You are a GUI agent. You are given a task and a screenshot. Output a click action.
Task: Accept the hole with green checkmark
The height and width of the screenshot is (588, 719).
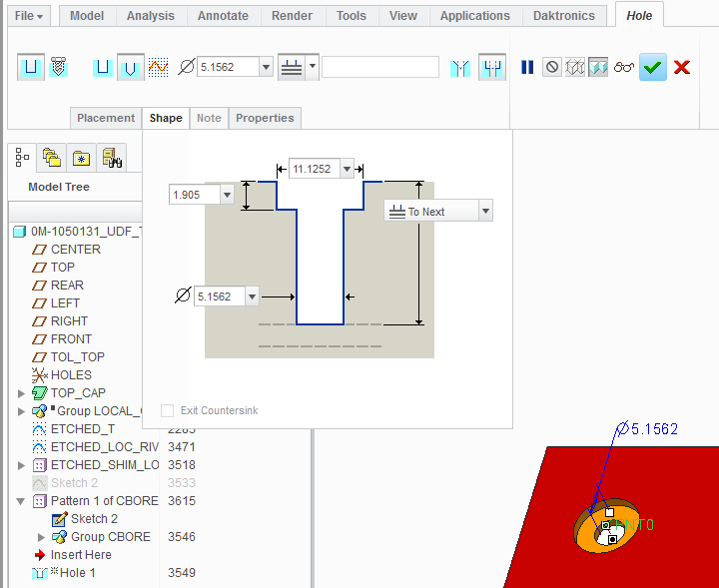tap(652, 67)
